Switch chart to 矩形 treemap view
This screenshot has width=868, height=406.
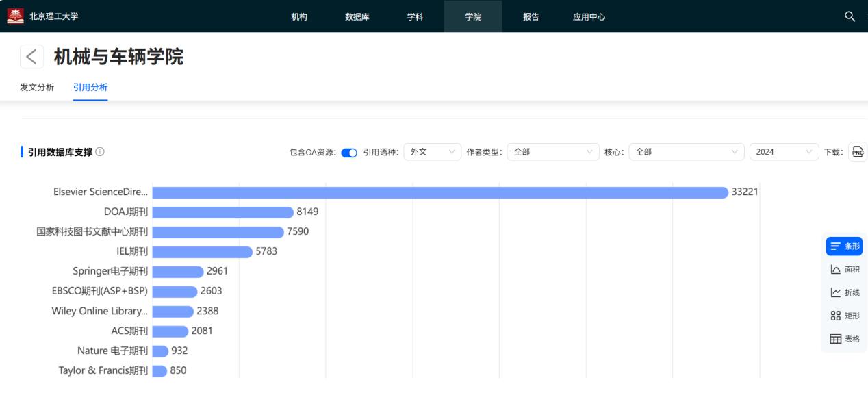pyautogui.click(x=844, y=316)
